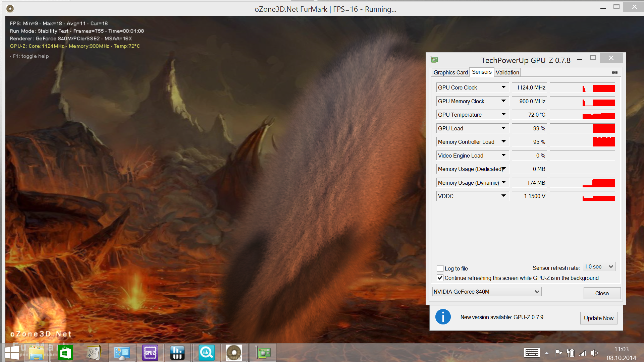Click the FurMark taskbar icon
Viewport: 644px width, 362px height.
(x=234, y=353)
